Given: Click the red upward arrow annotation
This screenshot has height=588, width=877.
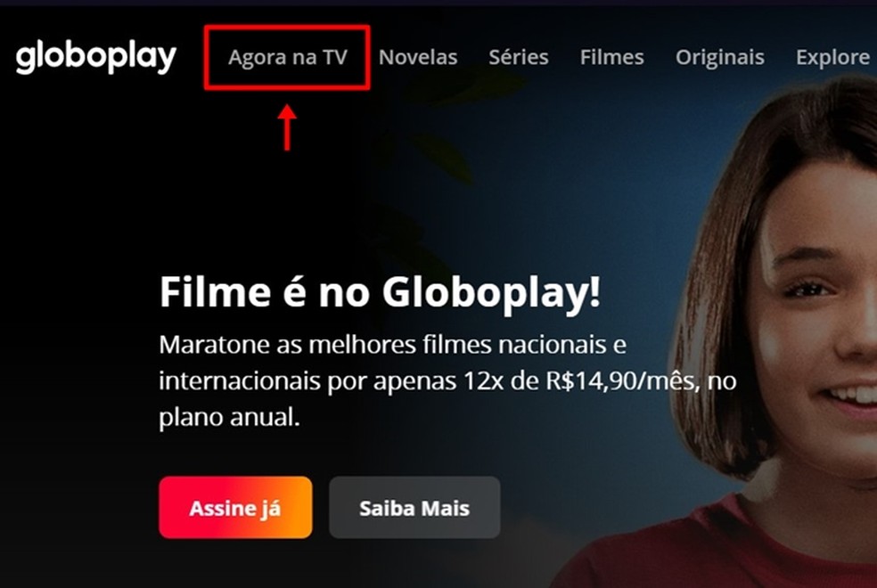Looking at the screenshot, I should [x=287, y=127].
